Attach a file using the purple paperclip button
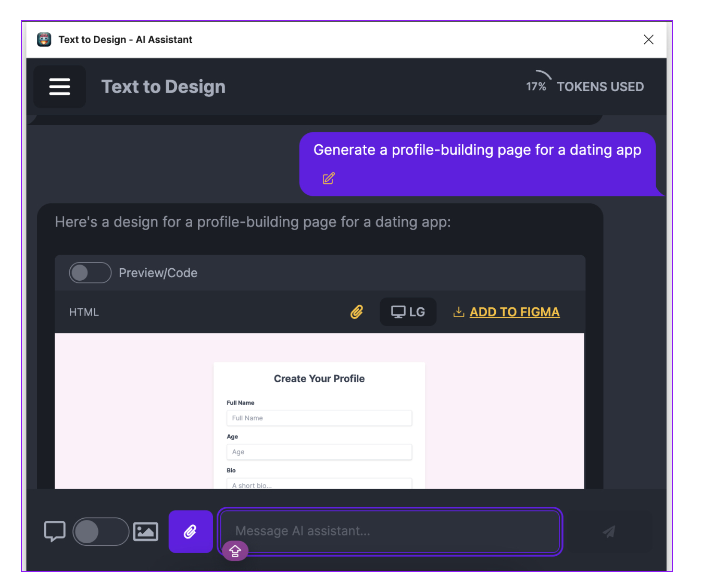 pos(191,532)
